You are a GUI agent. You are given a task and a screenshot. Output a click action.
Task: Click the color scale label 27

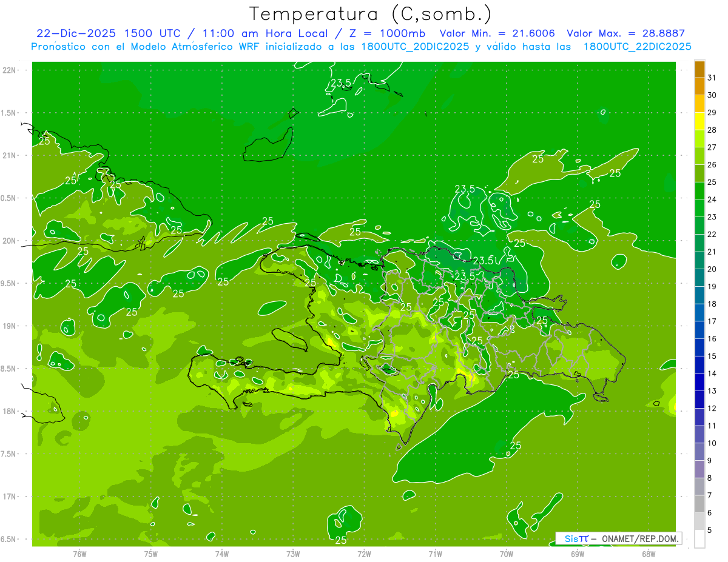[x=712, y=147]
